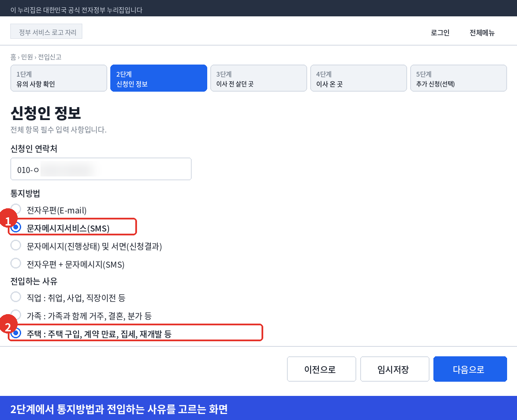Open 전입신고 in the breadcrumb
The width and height of the screenshot is (517, 420).
pos(49,57)
